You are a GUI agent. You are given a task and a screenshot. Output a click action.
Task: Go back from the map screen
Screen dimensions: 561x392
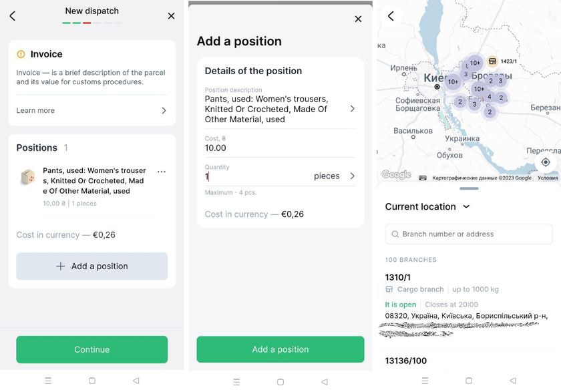coord(391,16)
